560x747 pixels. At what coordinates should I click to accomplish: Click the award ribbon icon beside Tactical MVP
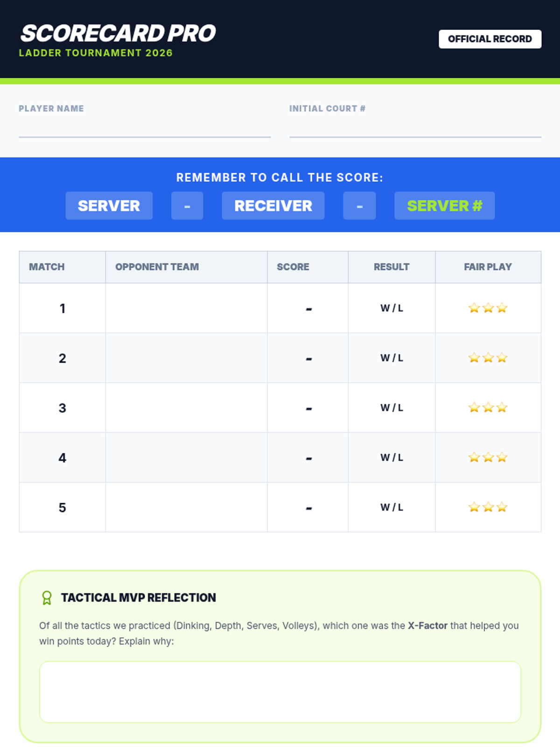tap(47, 598)
